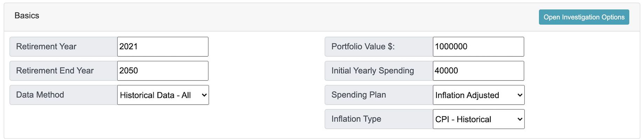Click the arrow on CPI - Historical select
The width and height of the screenshot is (644, 139).
520,119
